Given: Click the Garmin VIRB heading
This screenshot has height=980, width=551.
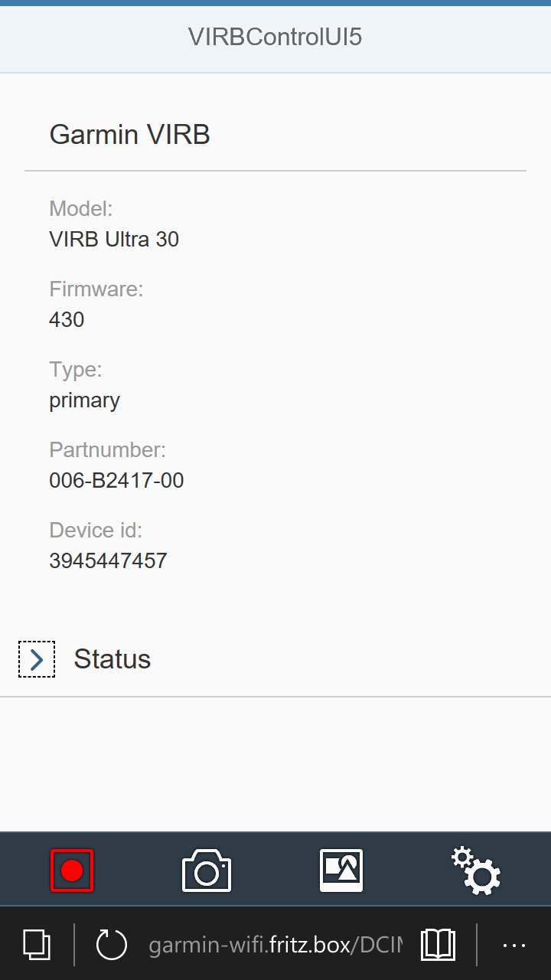Looking at the screenshot, I should click(x=130, y=135).
